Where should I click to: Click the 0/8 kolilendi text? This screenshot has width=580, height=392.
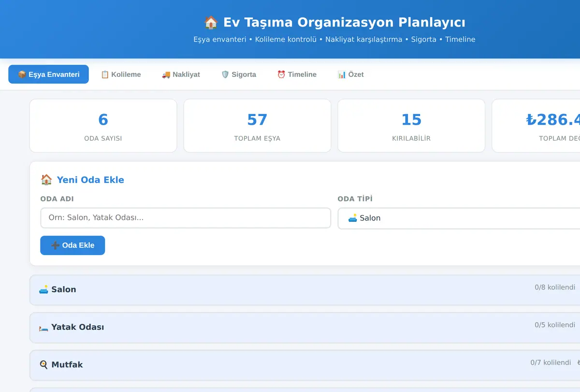[555, 287]
